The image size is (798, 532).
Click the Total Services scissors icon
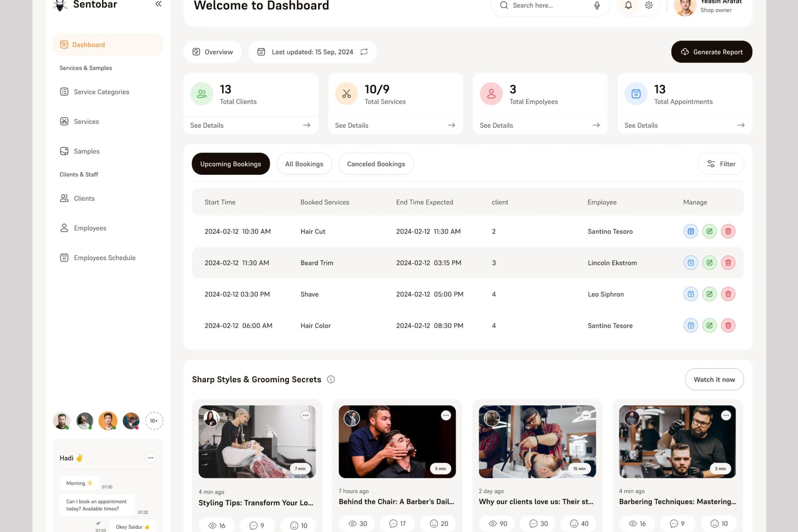pyautogui.click(x=346, y=94)
